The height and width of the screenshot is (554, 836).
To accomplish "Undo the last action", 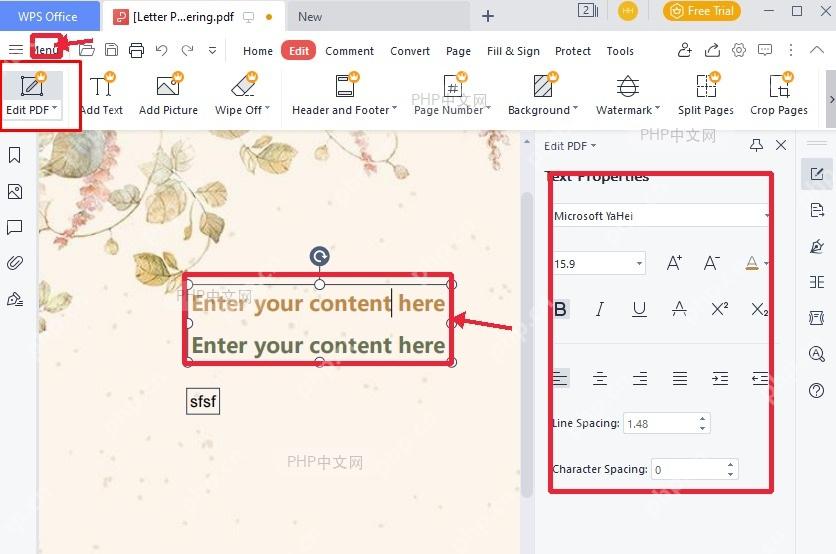I will coord(162,50).
